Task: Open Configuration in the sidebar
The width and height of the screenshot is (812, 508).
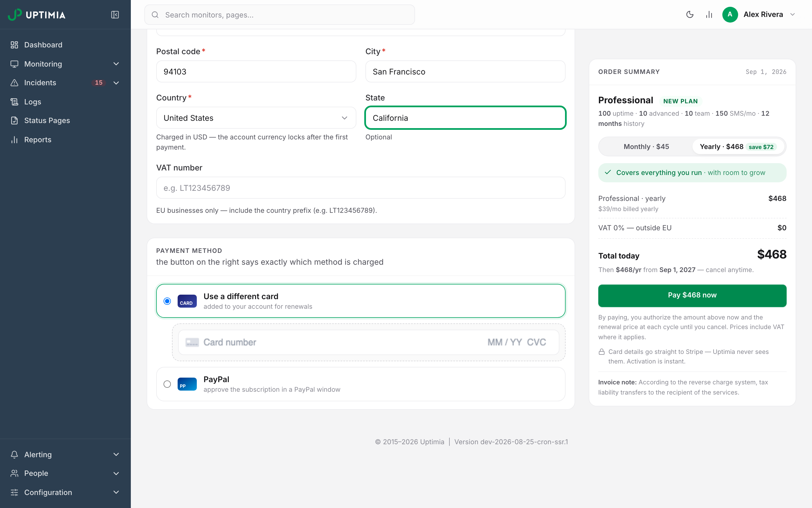Action: (x=65, y=492)
